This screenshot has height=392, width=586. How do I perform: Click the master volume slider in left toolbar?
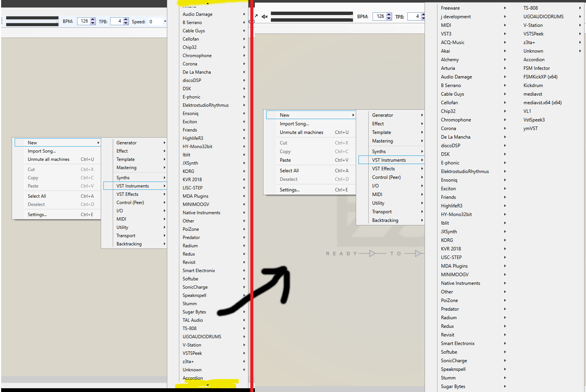[32, 21]
